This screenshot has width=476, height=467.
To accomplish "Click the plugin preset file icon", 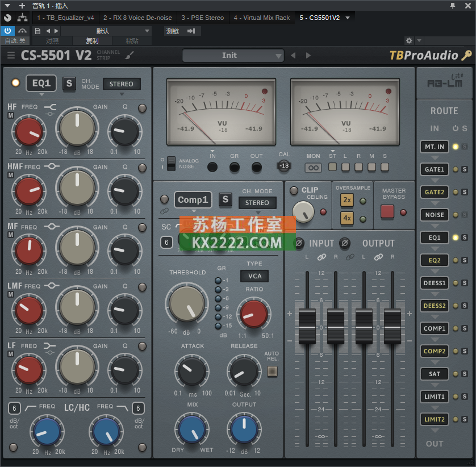I will click(37, 31).
